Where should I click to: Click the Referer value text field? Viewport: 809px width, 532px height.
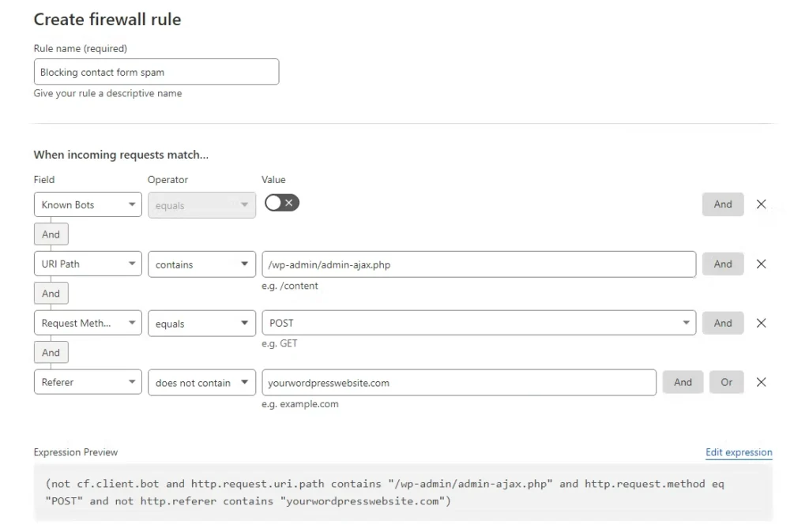[x=459, y=383]
